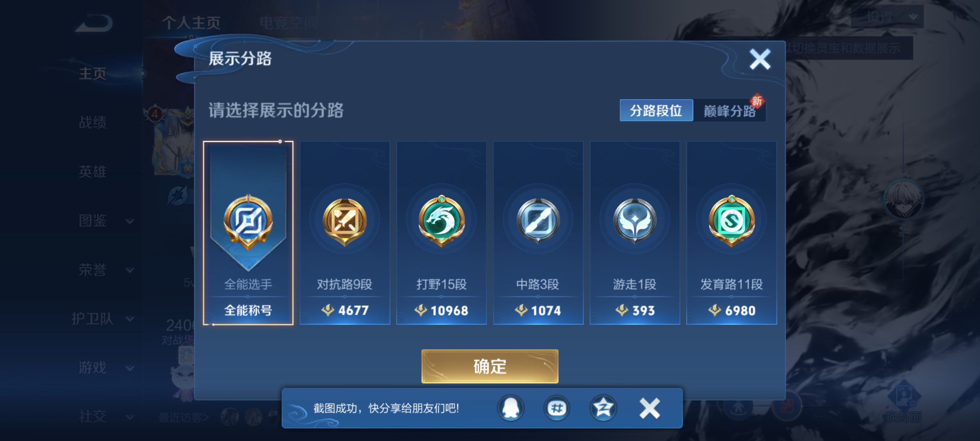Close the 展示分路 dialog
The width and height of the screenshot is (980, 441).
pos(760,59)
